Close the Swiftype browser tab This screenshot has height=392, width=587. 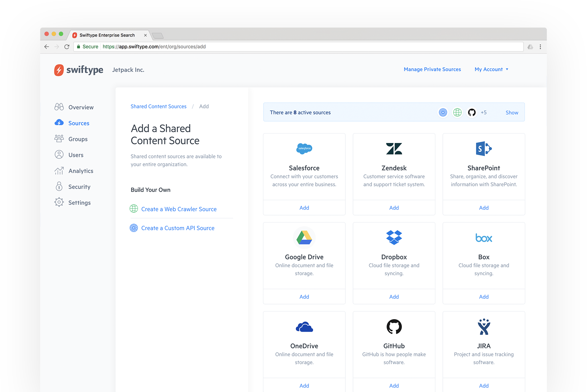[x=145, y=35]
